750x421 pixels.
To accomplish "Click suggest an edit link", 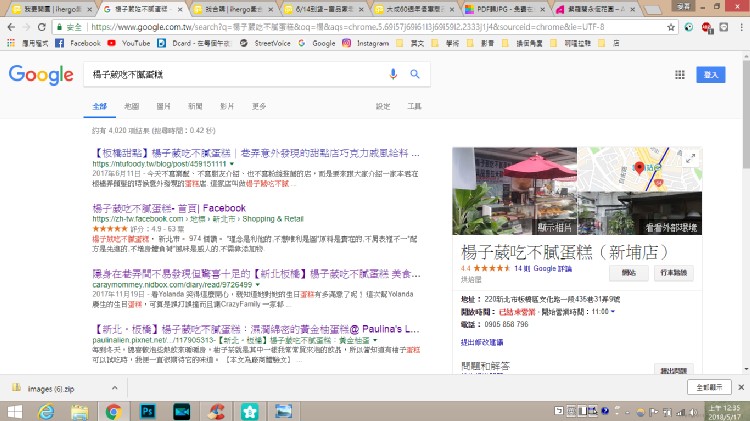I will tap(482, 342).
